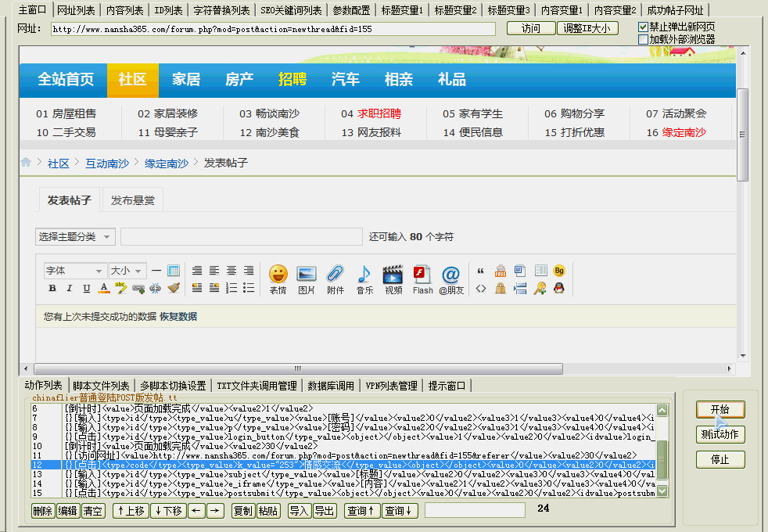Open the 大小 size dropdown
The image size is (768, 532).
[x=127, y=271]
